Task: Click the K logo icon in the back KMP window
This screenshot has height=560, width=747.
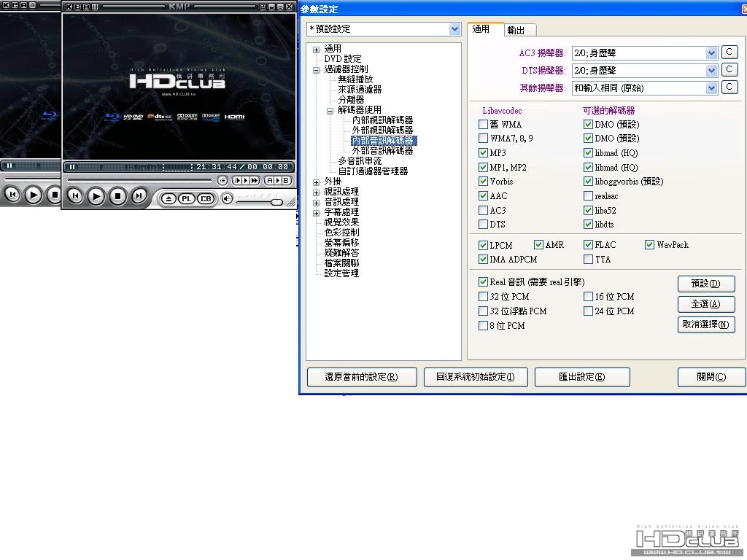Action: 6,5
